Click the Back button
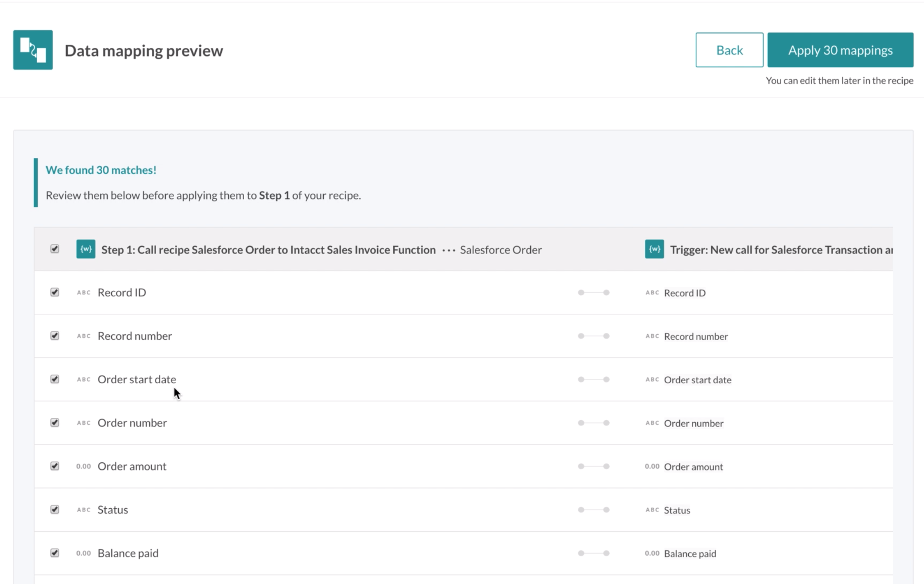This screenshot has height=584, width=924. pos(729,50)
